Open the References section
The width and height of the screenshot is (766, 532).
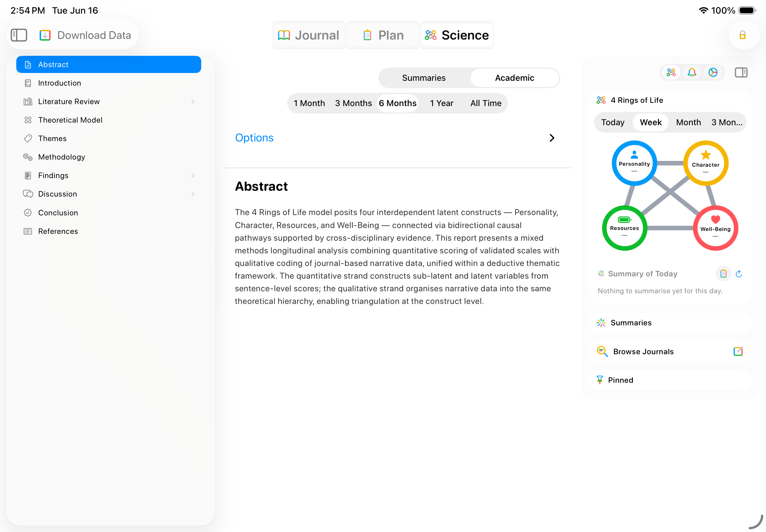(x=109, y=231)
